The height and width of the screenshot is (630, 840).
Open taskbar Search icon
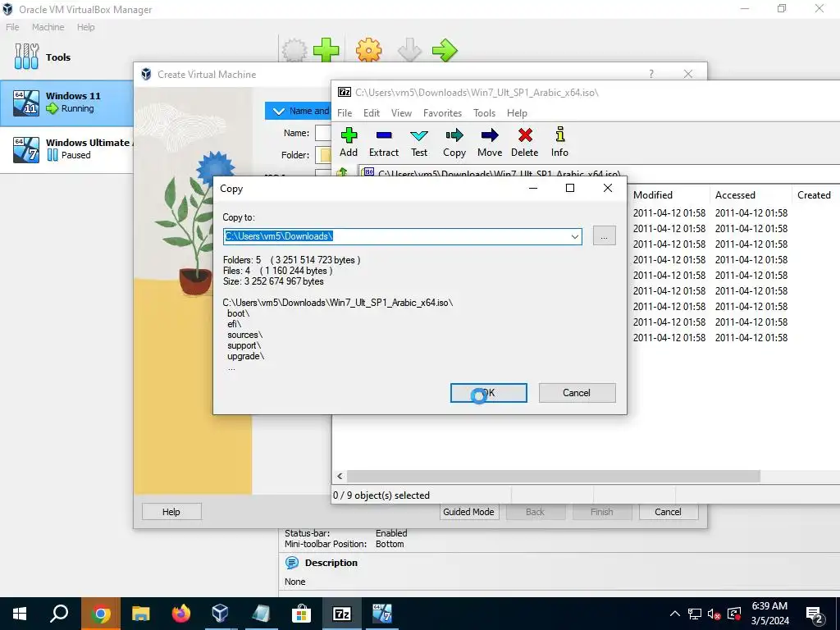(59, 614)
